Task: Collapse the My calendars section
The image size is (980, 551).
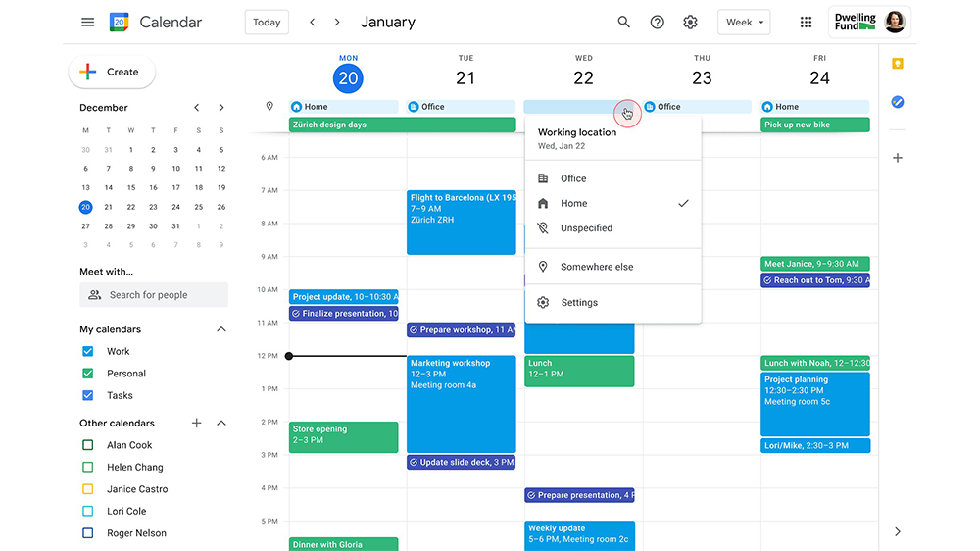Action: 221,329
